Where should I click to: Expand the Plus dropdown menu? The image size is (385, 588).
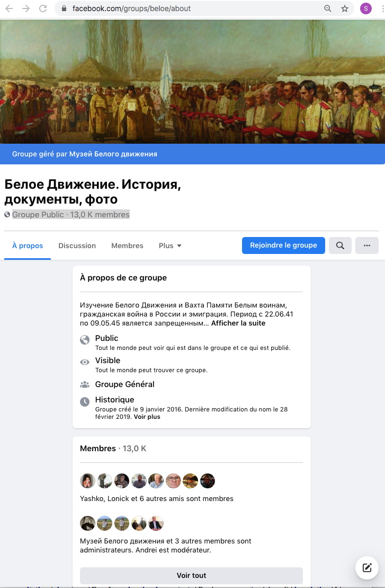click(170, 245)
